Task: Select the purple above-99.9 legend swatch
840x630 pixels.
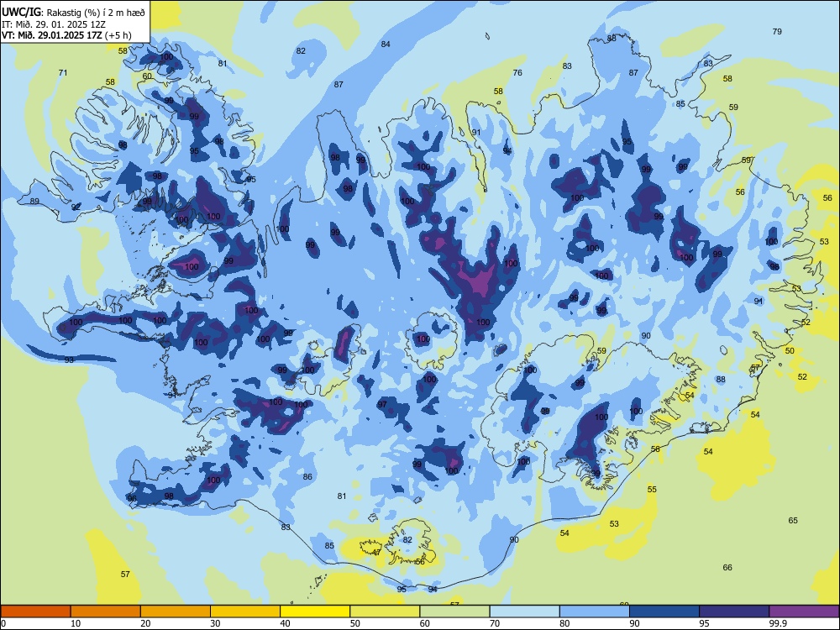Action: [x=804, y=612]
